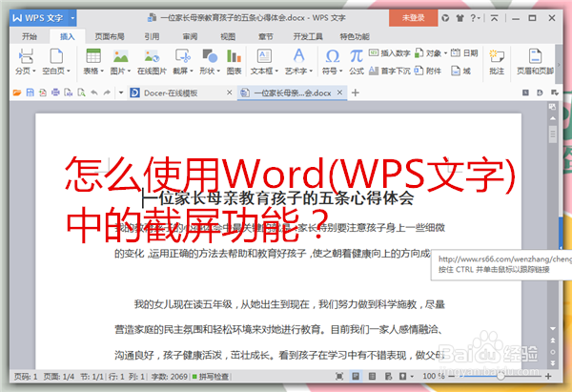Expand the 符号 dropdown arrow
This screenshot has height=392, width=572.
point(340,72)
